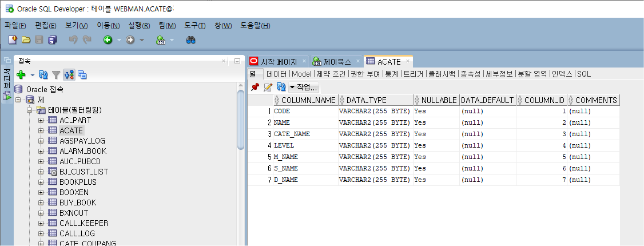Open the 도구 menu
This screenshot has width=644, height=246.
194,26
